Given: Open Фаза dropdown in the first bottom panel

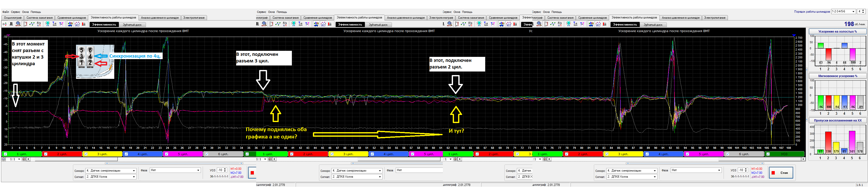Looking at the screenshot, I should coord(175,170).
